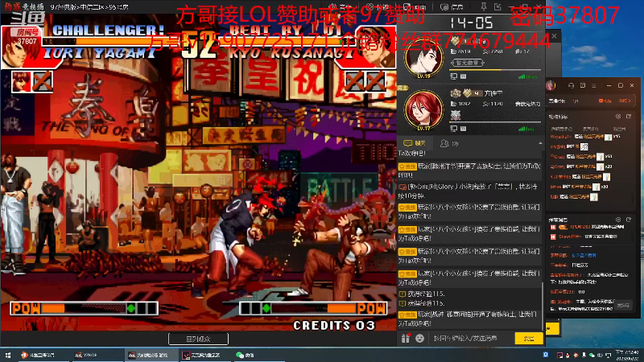
Task: Open the gift box icon beside message input
Action: tap(406, 338)
